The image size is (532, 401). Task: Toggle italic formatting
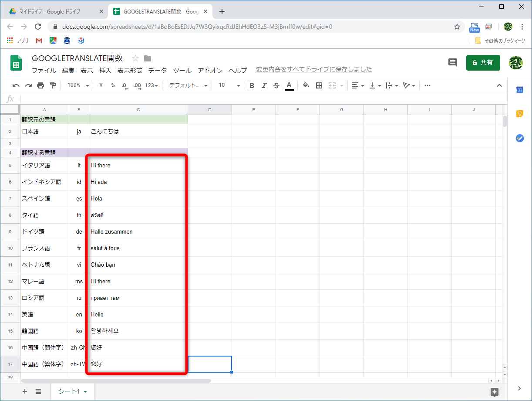click(264, 85)
